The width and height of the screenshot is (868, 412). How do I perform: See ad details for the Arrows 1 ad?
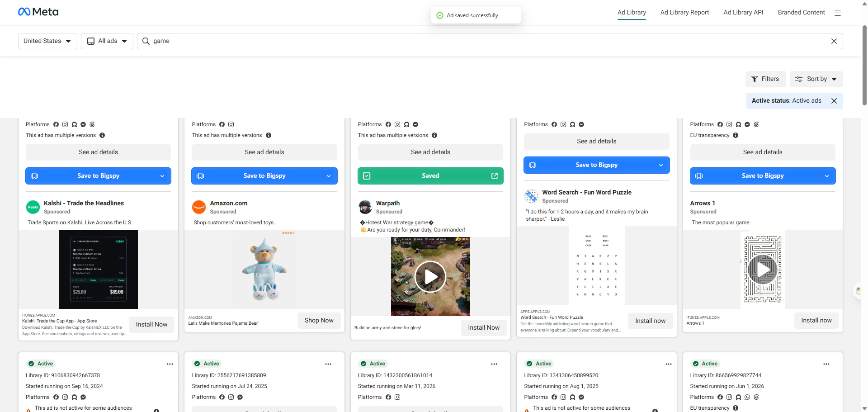point(763,152)
